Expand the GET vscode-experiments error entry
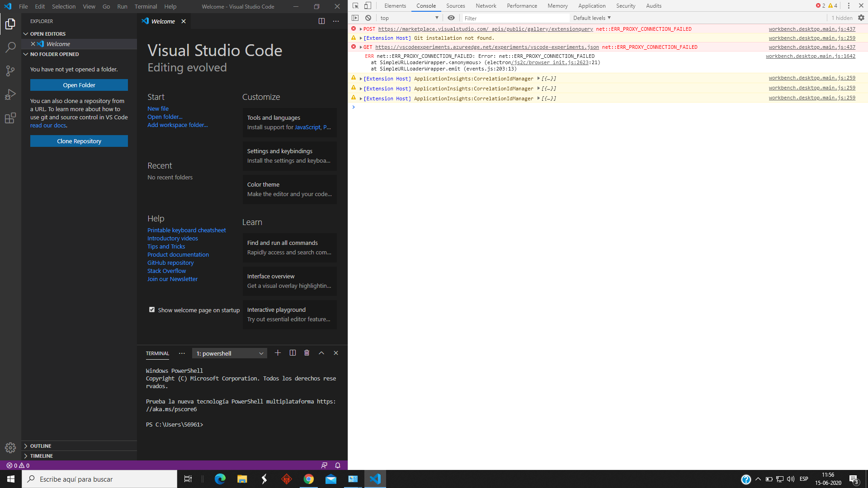Viewport: 868px width, 488px height. coord(361,47)
